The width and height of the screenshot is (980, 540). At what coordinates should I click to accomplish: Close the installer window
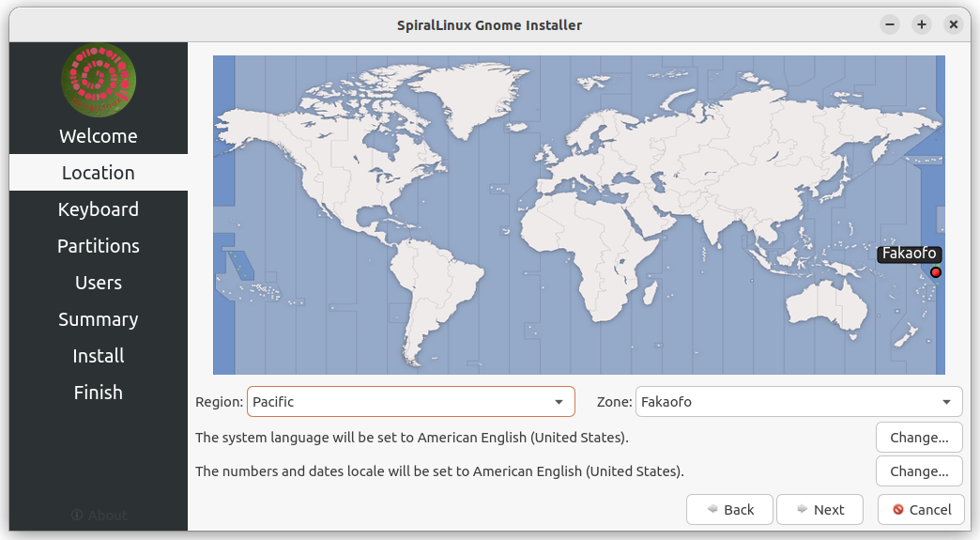(953, 25)
